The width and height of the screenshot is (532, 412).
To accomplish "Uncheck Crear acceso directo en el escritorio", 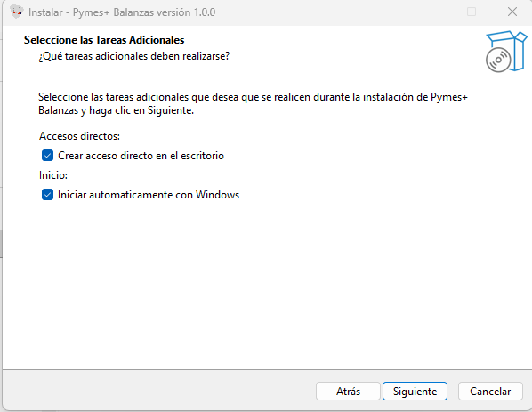I will 47,156.
